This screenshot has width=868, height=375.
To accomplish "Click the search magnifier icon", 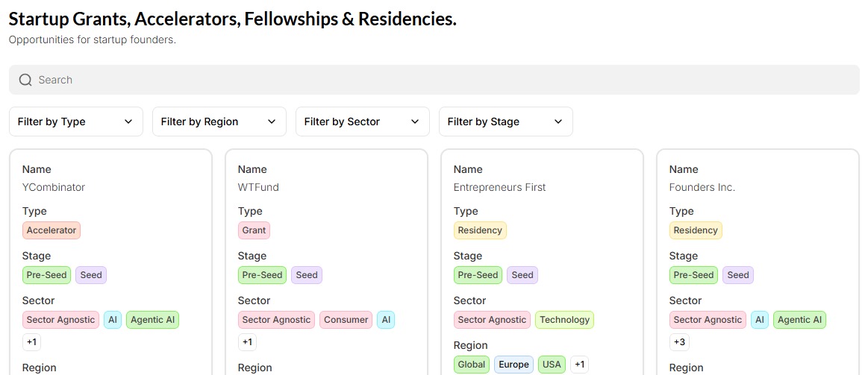I will pyautogui.click(x=25, y=80).
